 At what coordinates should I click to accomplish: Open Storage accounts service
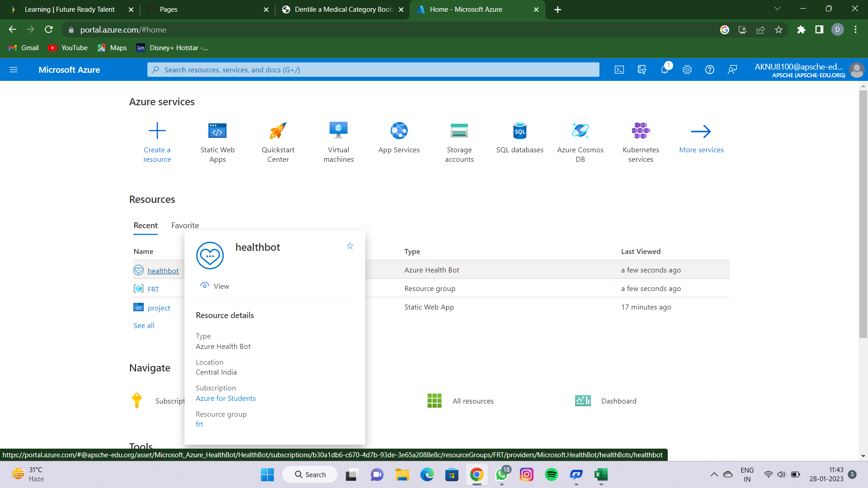[x=459, y=142]
